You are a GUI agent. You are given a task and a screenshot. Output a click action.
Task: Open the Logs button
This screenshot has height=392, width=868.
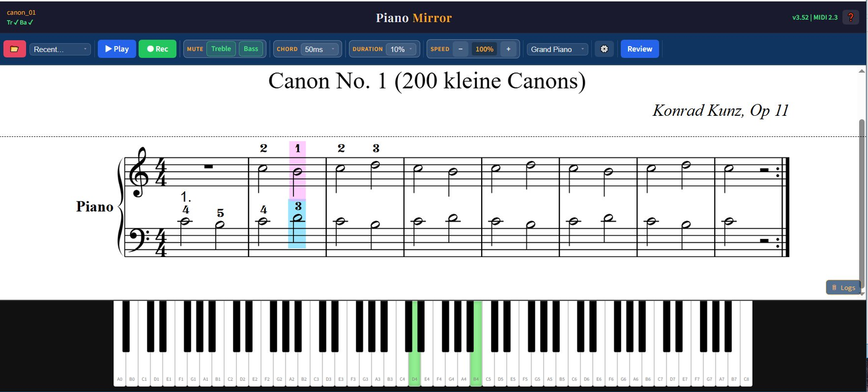point(843,287)
